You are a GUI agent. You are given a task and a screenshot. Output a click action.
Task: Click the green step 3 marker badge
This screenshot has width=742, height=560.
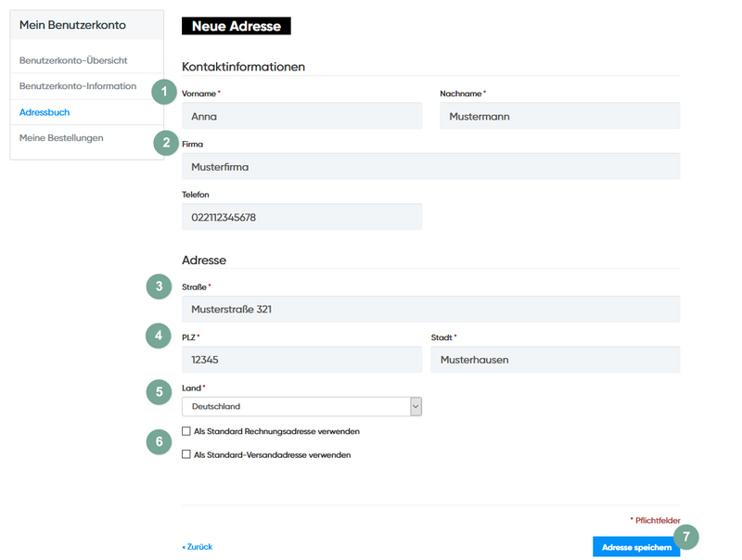click(160, 286)
